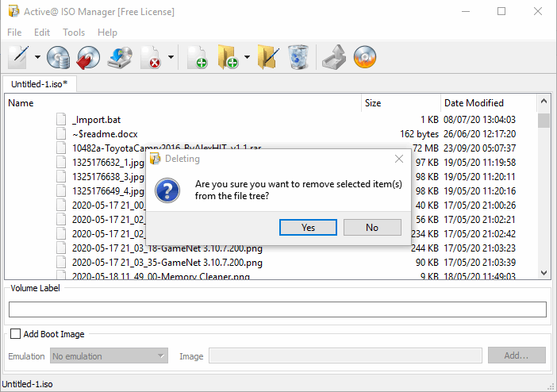Click status bar text Untitled-1.iso
Image resolution: width=557 pixels, height=392 pixels.
[x=27, y=384]
